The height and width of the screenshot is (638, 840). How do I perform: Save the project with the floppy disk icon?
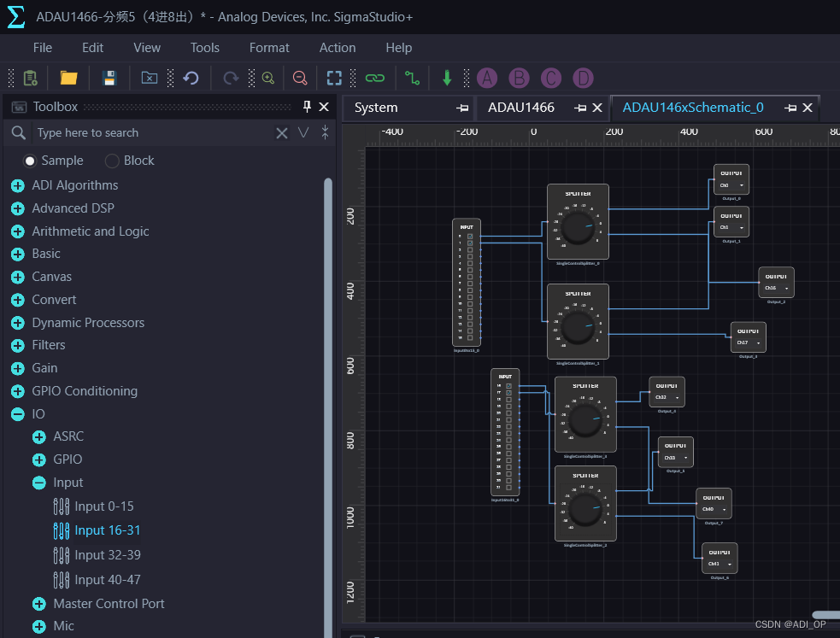[109, 78]
